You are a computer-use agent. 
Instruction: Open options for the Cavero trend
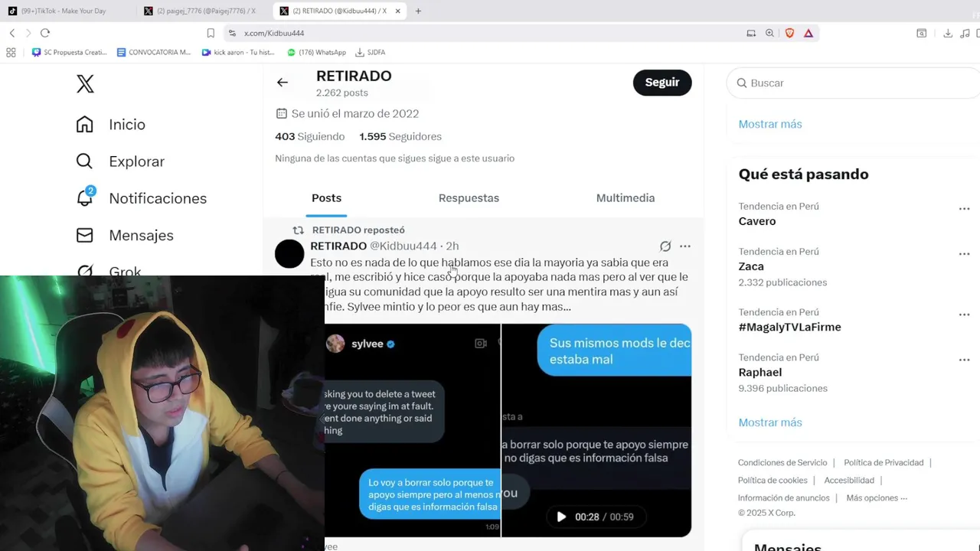tap(964, 209)
